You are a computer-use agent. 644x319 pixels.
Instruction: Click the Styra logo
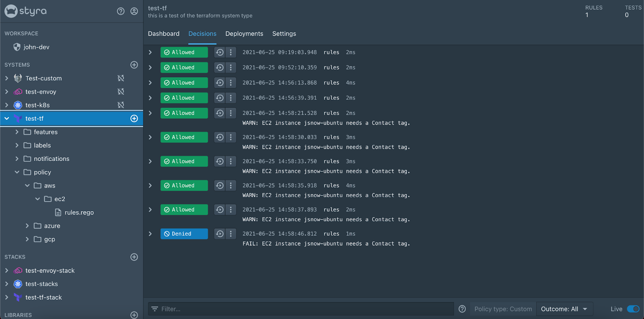click(26, 11)
